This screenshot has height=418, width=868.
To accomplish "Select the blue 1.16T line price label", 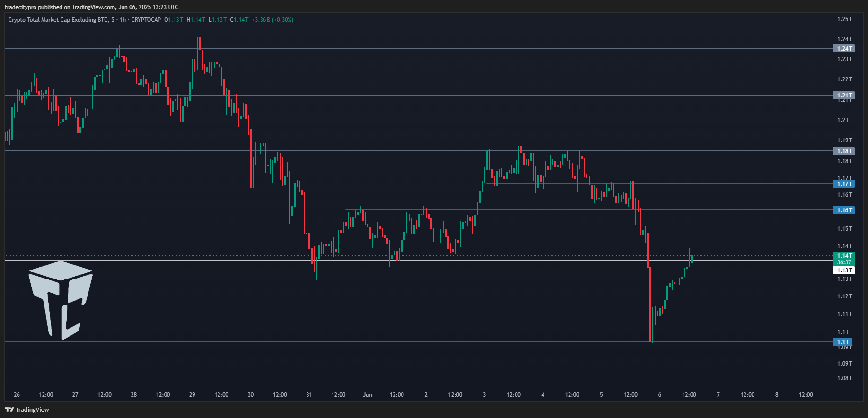I will click(x=844, y=210).
